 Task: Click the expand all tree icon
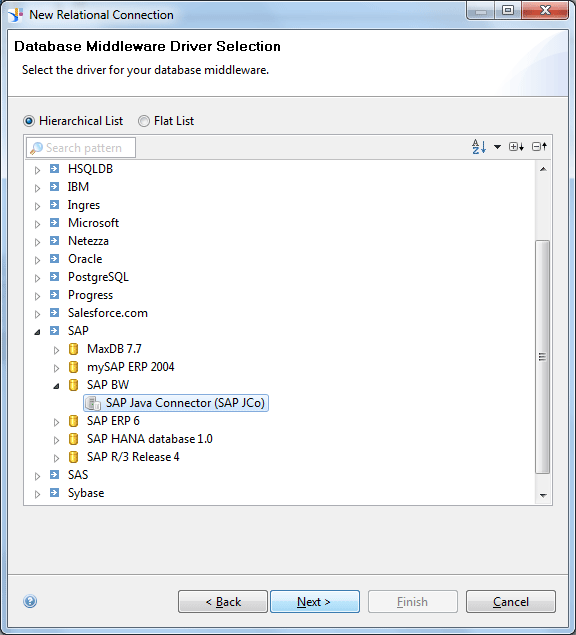coord(516,147)
